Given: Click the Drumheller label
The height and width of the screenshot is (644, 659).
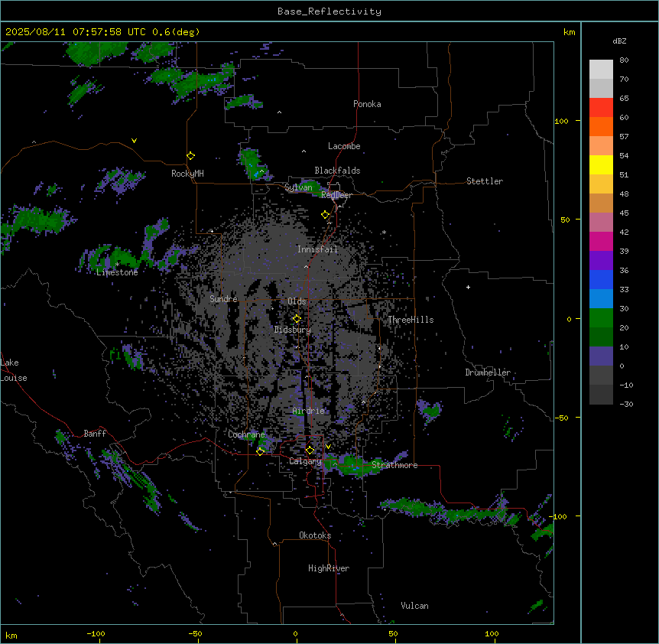Looking at the screenshot, I should point(488,372).
